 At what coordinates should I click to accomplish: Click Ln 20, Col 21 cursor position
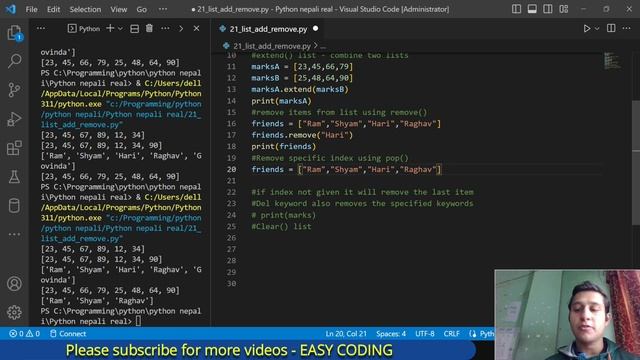(346, 333)
